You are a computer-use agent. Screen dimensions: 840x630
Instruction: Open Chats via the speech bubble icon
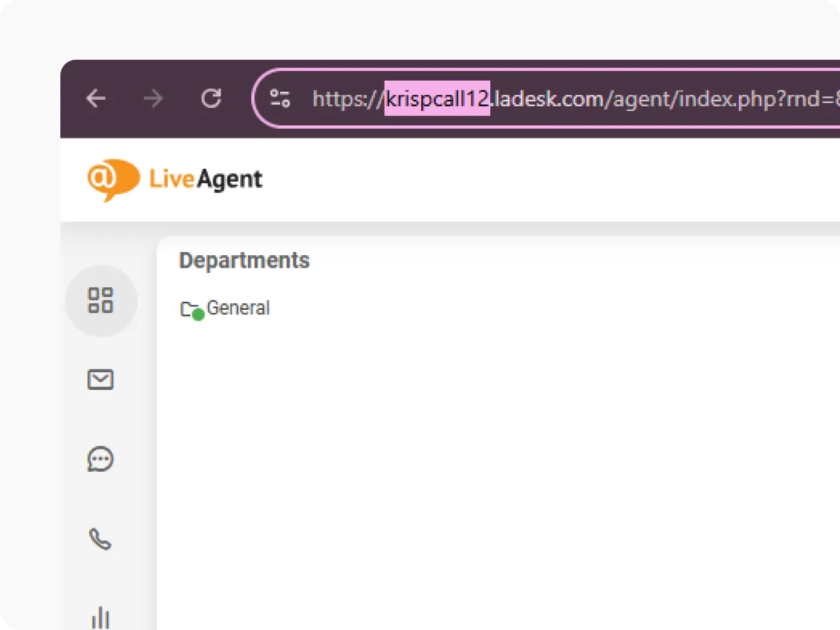(100, 459)
